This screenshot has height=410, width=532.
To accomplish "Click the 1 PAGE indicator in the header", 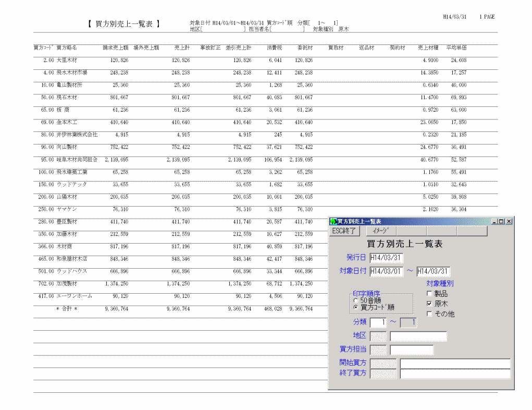I will (x=487, y=17).
